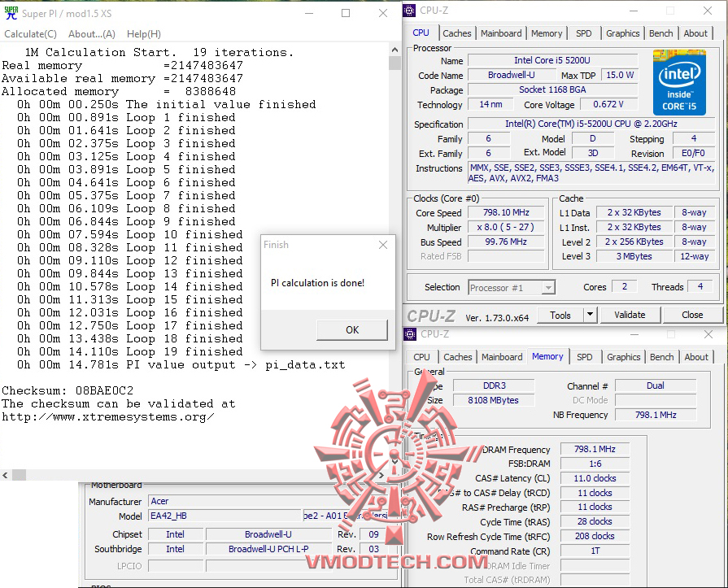Click the EA42_HB motherboard model field
Screen dimensions: 728x588
click(x=225, y=516)
